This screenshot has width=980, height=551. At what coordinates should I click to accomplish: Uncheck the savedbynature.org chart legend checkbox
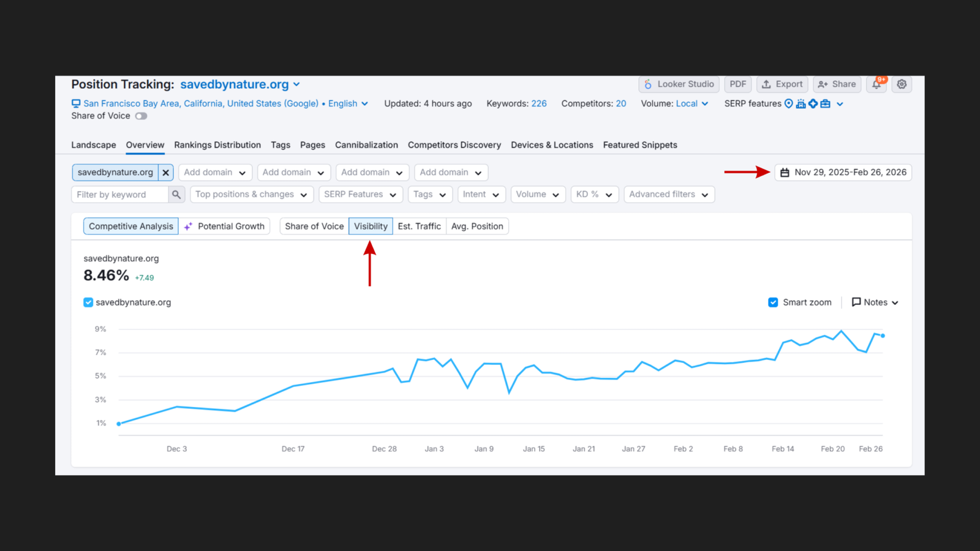coord(88,302)
